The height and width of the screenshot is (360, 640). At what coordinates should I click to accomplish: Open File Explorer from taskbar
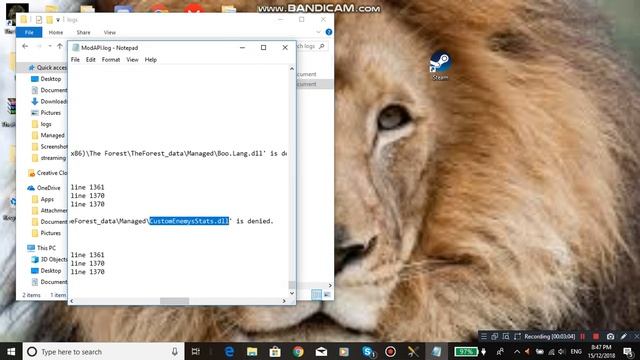252,351
